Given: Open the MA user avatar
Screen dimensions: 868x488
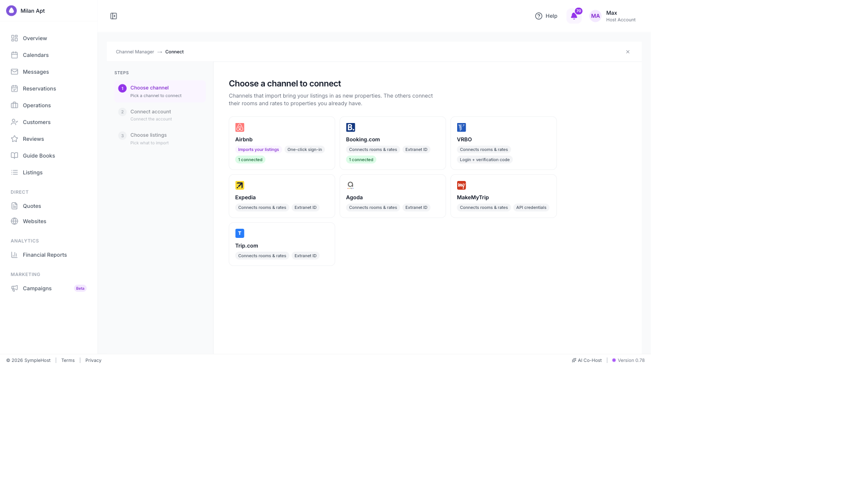Looking at the screenshot, I should click(595, 16).
